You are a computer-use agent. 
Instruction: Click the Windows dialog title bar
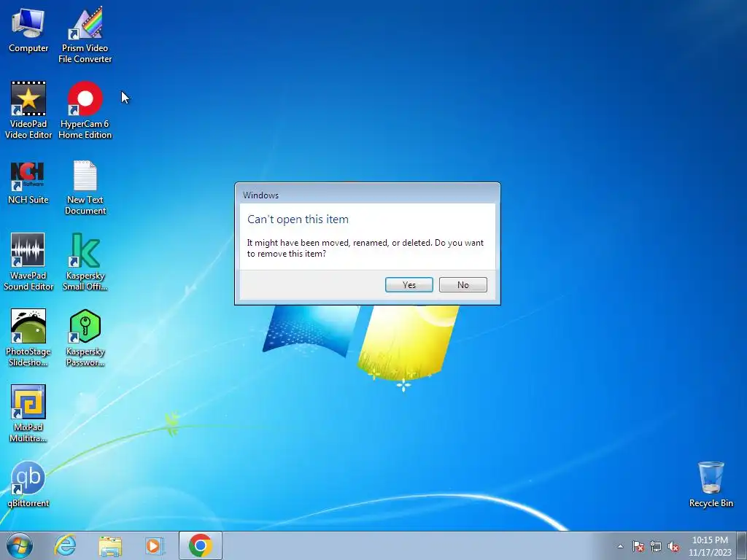(x=368, y=194)
